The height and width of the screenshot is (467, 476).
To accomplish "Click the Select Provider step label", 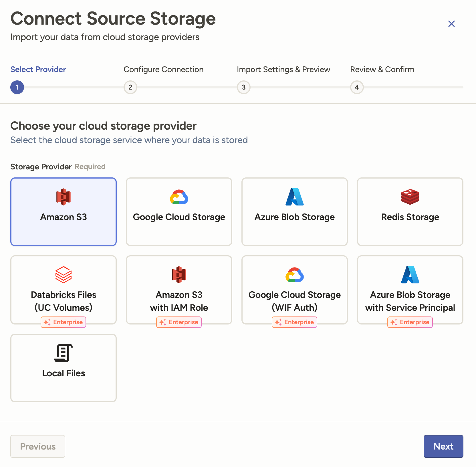I will [x=38, y=70].
